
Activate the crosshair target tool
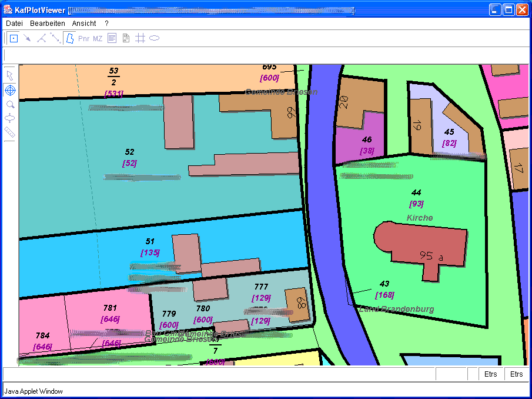[x=10, y=90]
